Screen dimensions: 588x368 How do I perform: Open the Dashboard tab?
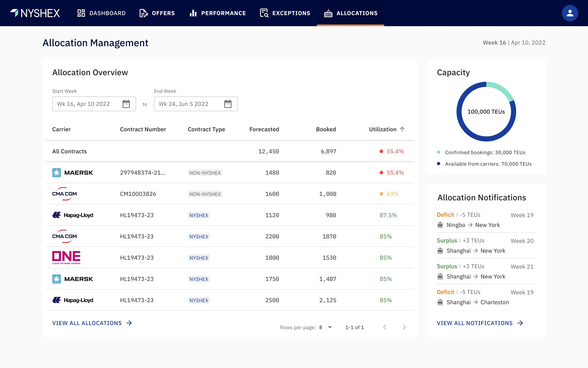point(101,13)
